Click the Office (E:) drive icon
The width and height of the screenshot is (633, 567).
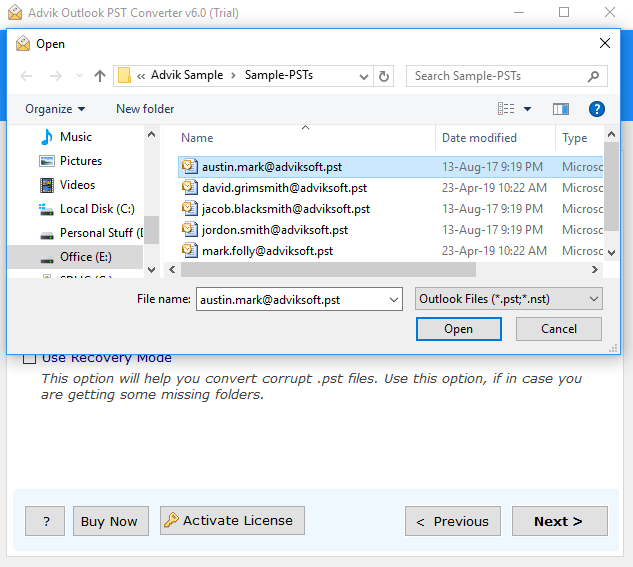click(x=47, y=259)
